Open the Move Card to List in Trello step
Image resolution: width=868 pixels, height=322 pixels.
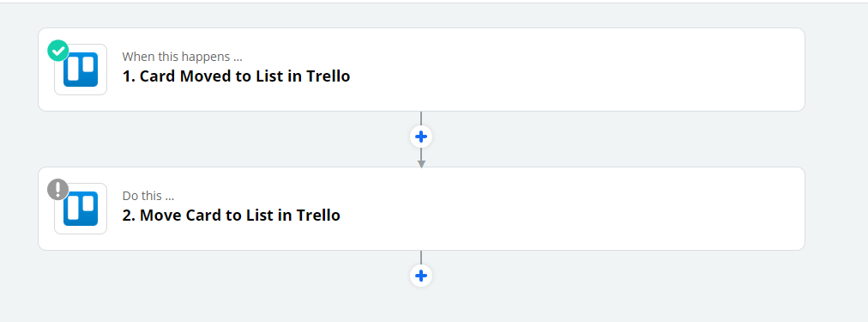point(231,215)
